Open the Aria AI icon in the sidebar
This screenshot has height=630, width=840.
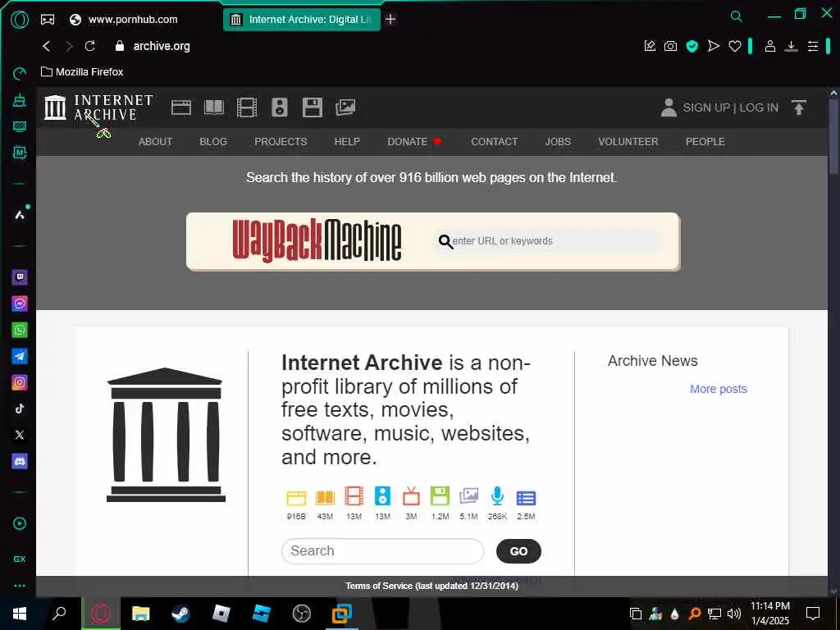(x=20, y=215)
